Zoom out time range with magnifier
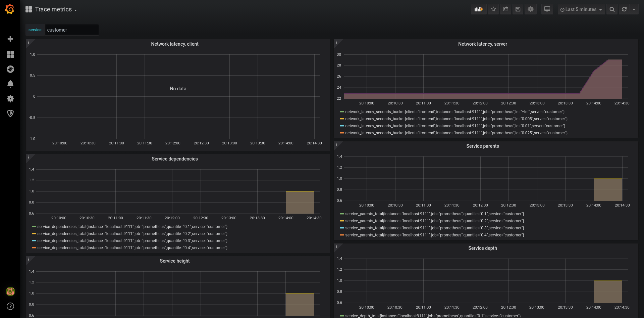The image size is (644, 318). (x=612, y=9)
